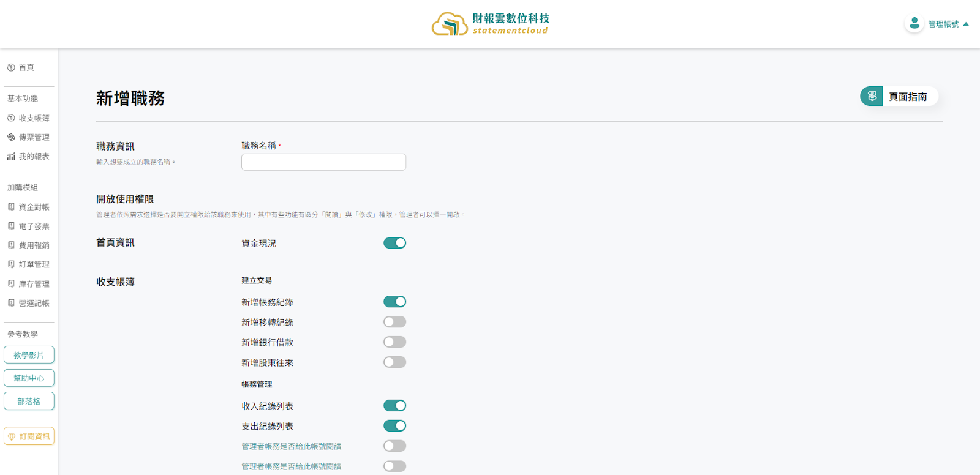Focus the 職務名稱 input field

pyautogui.click(x=323, y=162)
